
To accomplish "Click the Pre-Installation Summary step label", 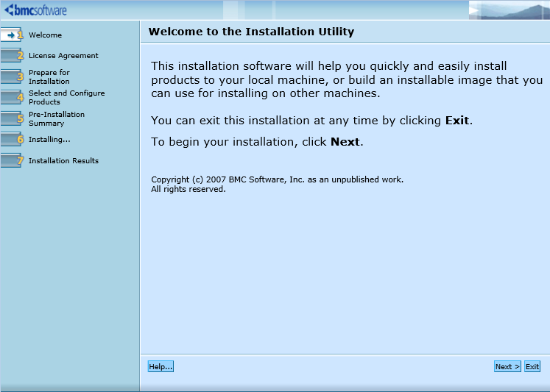I will click(x=57, y=118).
